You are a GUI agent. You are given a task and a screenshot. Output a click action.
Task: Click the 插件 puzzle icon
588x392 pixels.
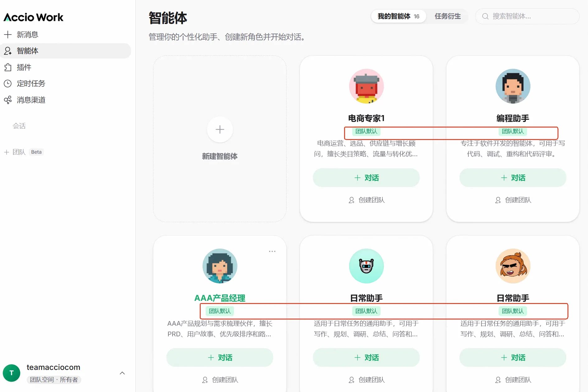click(x=8, y=67)
